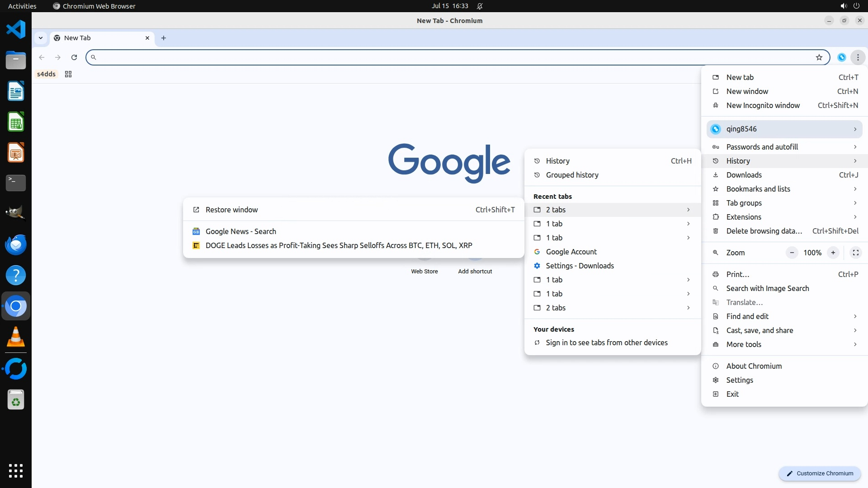The height and width of the screenshot is (488, 868).
Task: Add a new tab with plus button
Action: [x=164, y=38]
